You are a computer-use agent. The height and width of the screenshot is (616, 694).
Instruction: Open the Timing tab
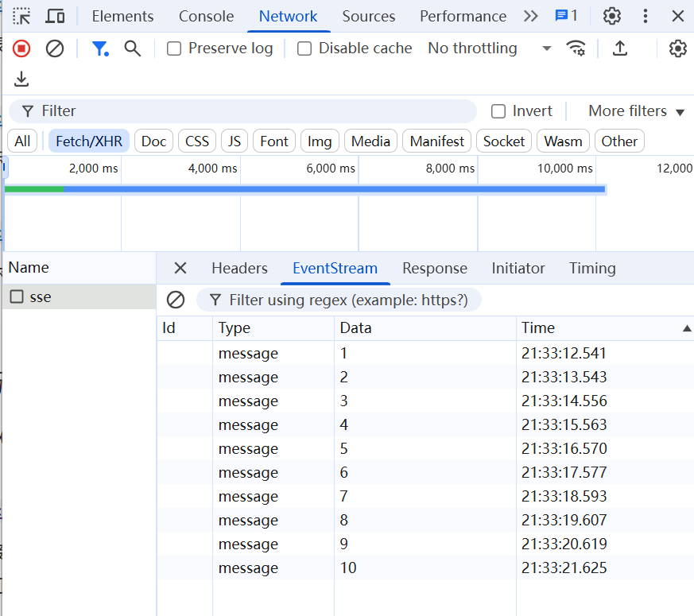(x=592, y=268)
